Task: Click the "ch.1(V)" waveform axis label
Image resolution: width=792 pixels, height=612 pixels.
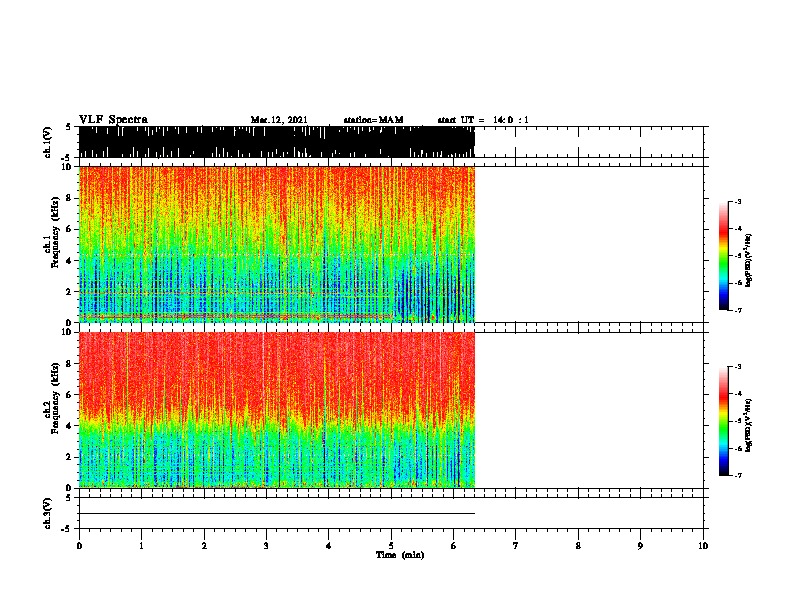Action: click(48, 142)
